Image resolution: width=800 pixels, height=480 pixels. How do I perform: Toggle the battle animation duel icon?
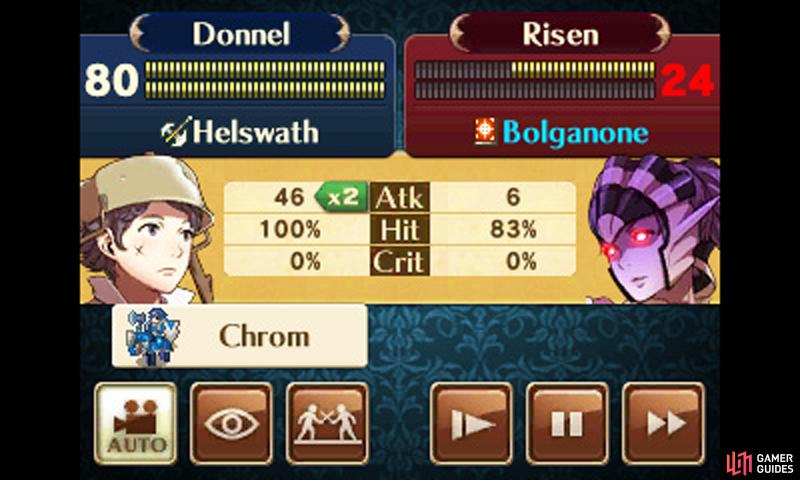(x=327, y=423)
